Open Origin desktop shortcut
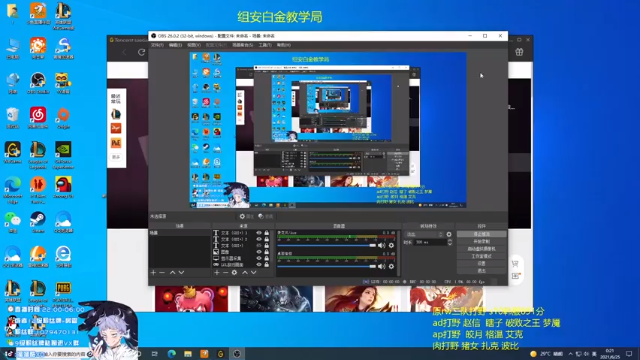 click(63, 118)
